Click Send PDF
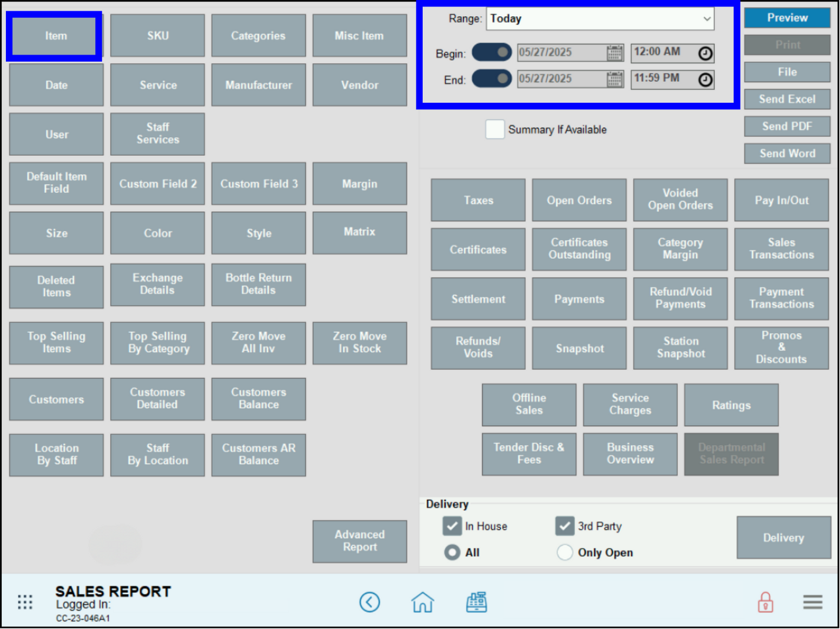This screenshot has width=840, height=629. pyautogui.click(x=787, y=126)
